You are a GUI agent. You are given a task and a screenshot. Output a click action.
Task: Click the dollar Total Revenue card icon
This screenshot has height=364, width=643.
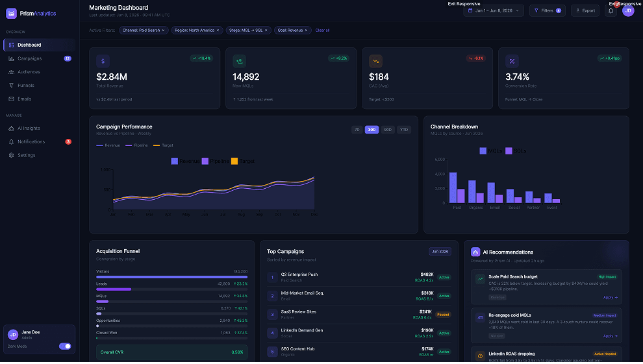click(x=103, y=61)
